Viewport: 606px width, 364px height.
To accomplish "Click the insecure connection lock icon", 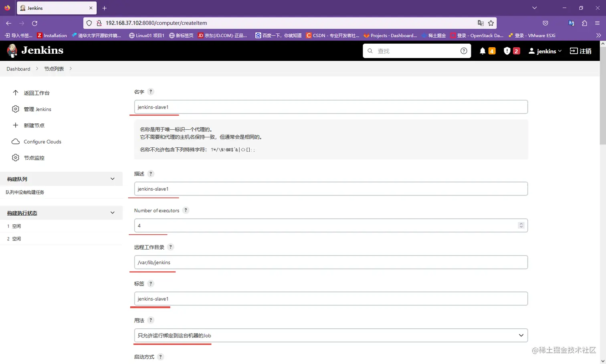I will coord(99,23).
